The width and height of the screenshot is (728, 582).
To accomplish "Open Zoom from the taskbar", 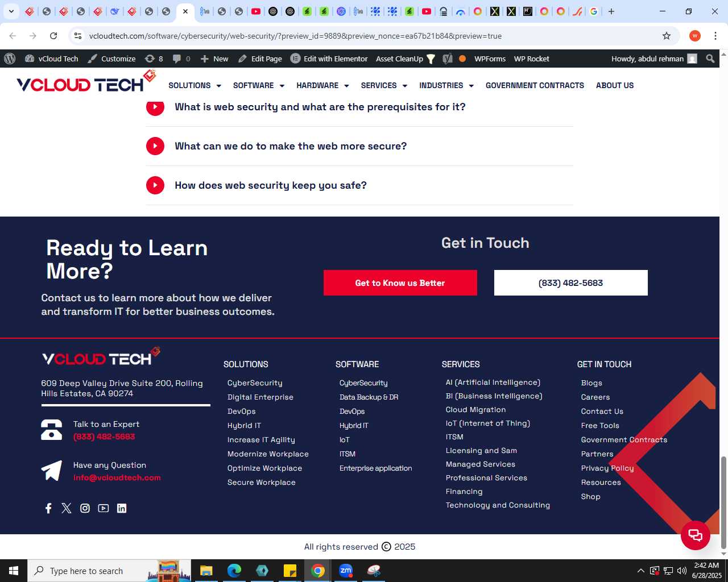I will tap(345, 571).
